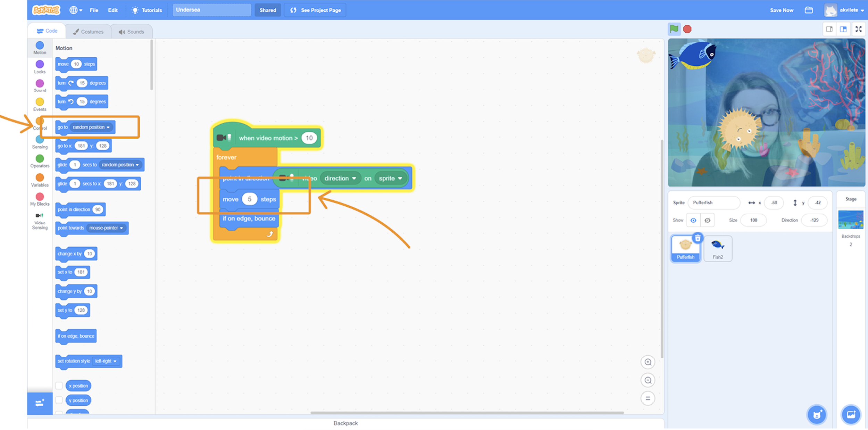
Task: Click the green flag to run
Action: 674,29
